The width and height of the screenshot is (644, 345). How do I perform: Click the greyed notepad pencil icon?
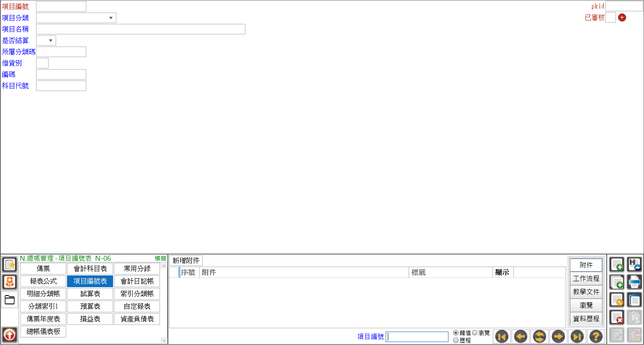point(617,335)
